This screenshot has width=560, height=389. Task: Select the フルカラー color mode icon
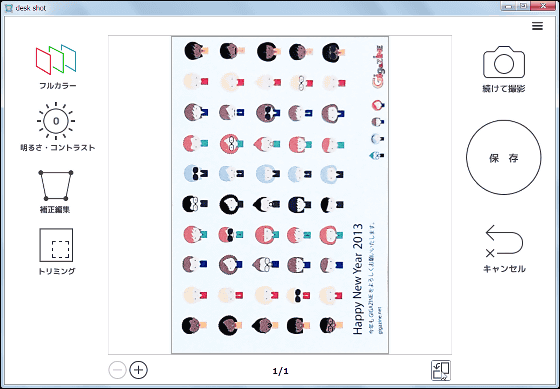point(56,59)
